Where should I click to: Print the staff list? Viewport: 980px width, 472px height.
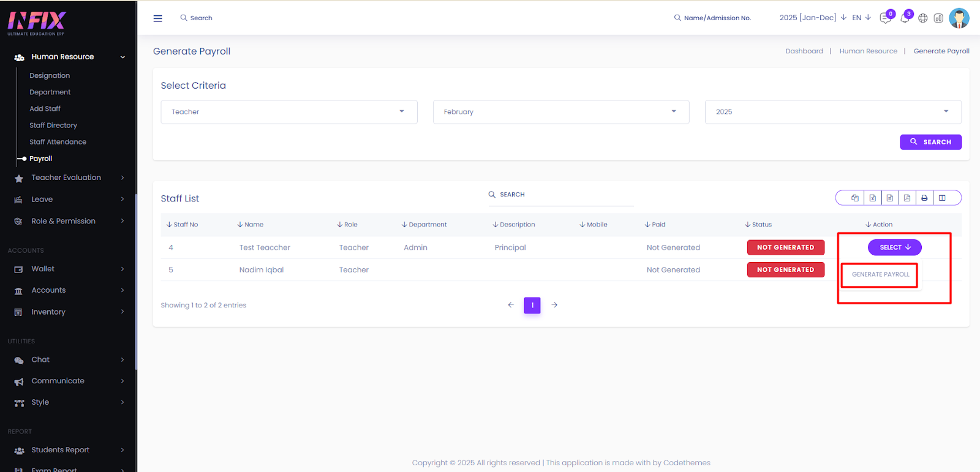(x=924, y=198)
